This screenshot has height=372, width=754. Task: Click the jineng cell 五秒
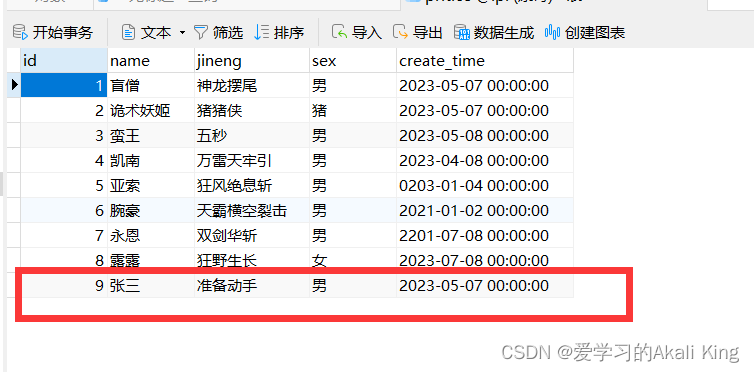(252, 136)
